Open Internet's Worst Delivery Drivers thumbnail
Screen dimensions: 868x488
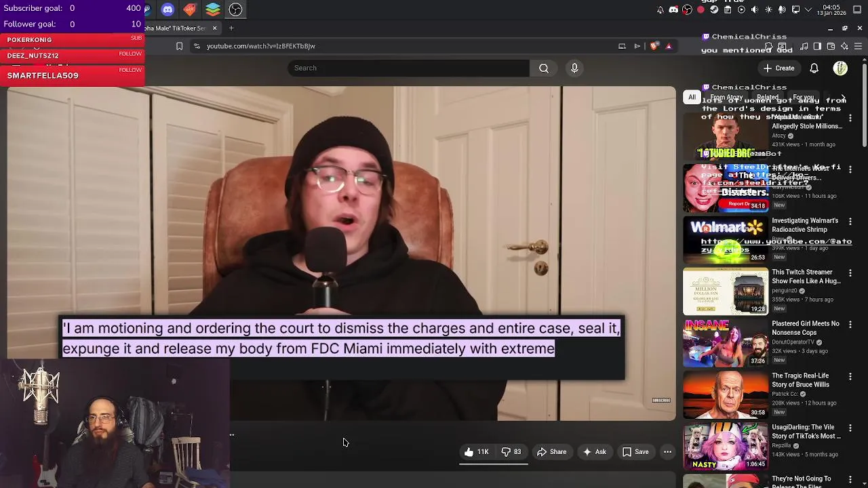(x=726, y=188)
